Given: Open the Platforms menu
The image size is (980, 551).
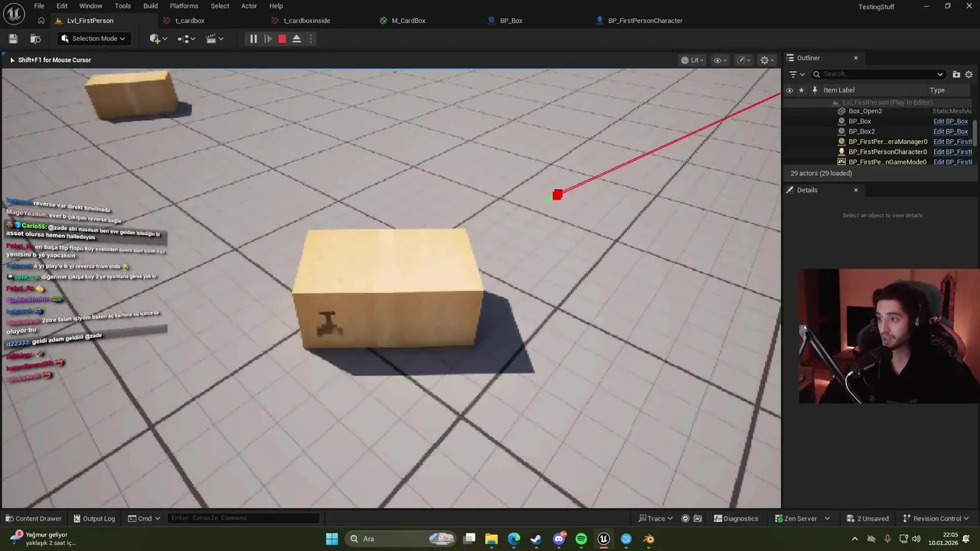Looking at the screenshot, I should click(184, 5).
